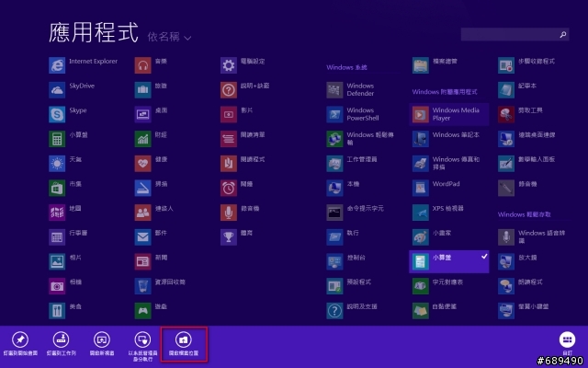588x368 pixels.
Task: Open the 行事曆 calendar app
Action: pos(68,237)
